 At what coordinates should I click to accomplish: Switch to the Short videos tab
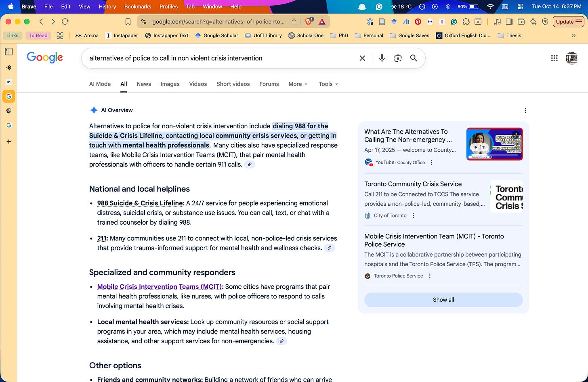tap(233, 84)
